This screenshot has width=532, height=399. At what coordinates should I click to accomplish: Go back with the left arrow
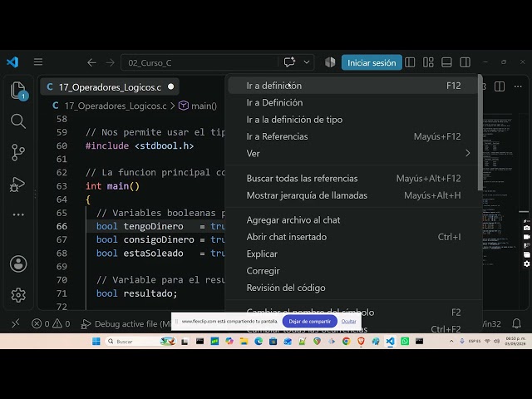(x=91, y=63)
